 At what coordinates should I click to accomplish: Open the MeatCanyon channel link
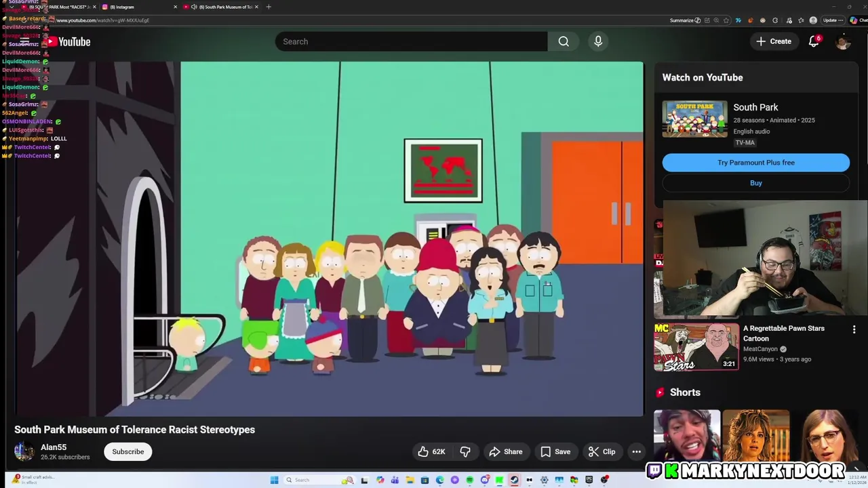(x=760, y=349)
